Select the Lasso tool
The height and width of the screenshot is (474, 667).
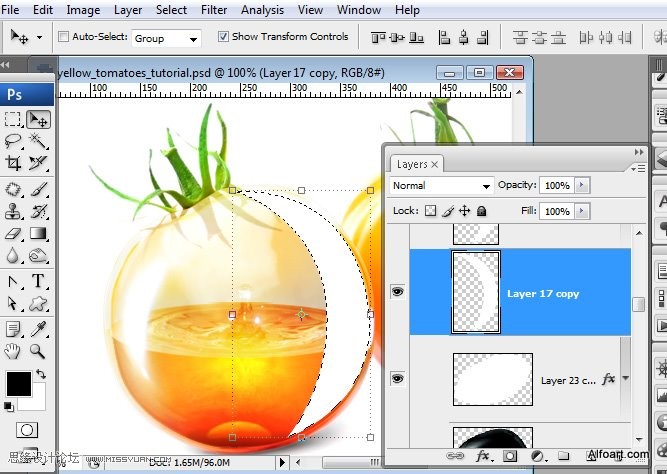tap(13, 140)
